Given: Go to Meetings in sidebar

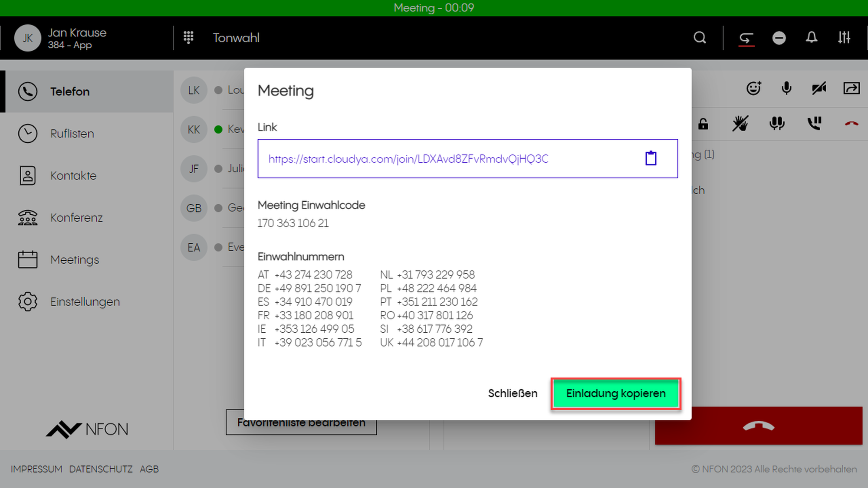Looking at the screenshot, I should coord(75,260).
